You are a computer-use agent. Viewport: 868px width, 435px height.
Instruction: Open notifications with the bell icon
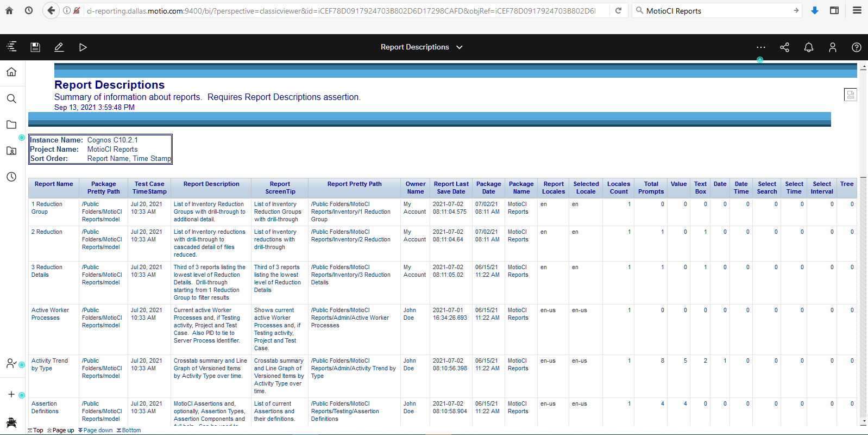[809, 47]
